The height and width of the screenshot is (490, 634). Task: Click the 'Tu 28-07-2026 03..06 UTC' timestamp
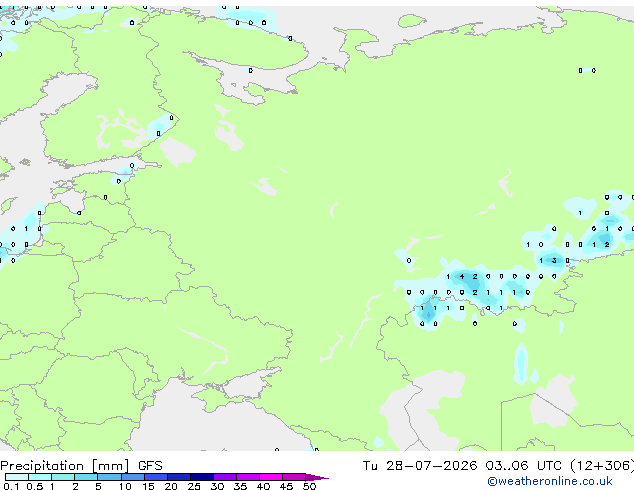[x=462, y=465]
